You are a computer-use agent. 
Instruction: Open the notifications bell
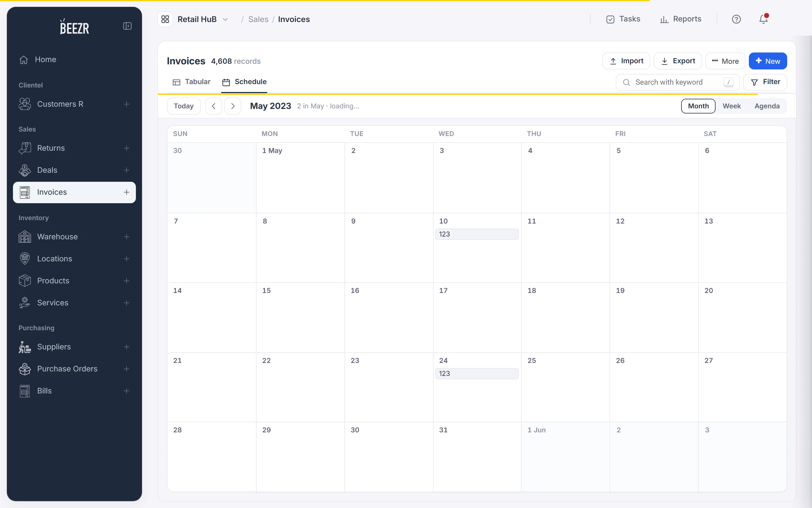763,19
